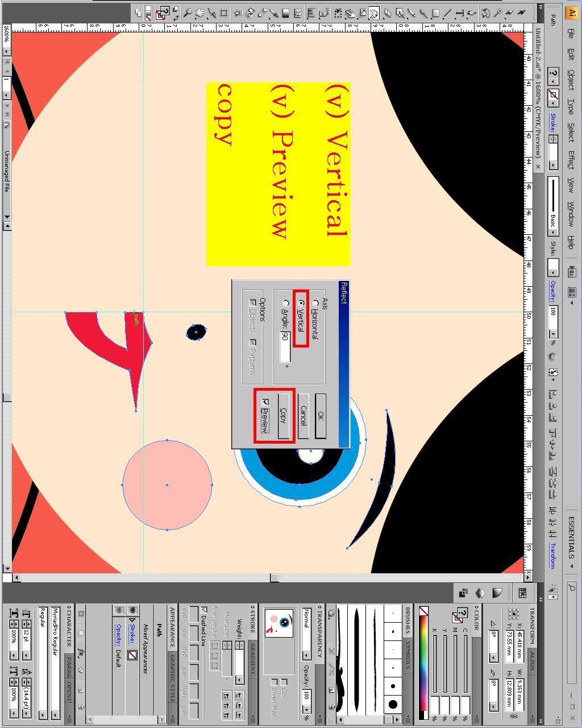Select the Angle radio button
Image resolution: width=582 pixels, height=728 pixels.
(286, 303)
